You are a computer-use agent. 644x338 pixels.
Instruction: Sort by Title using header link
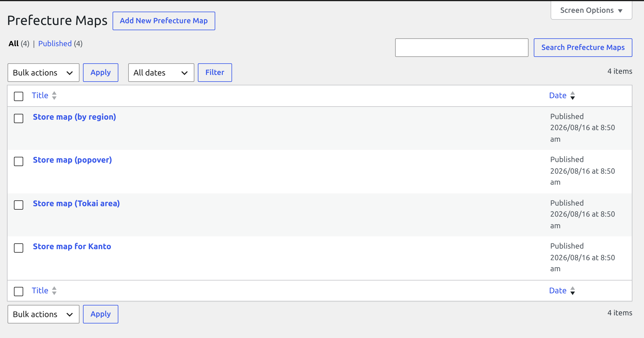[x=40, y=96]
